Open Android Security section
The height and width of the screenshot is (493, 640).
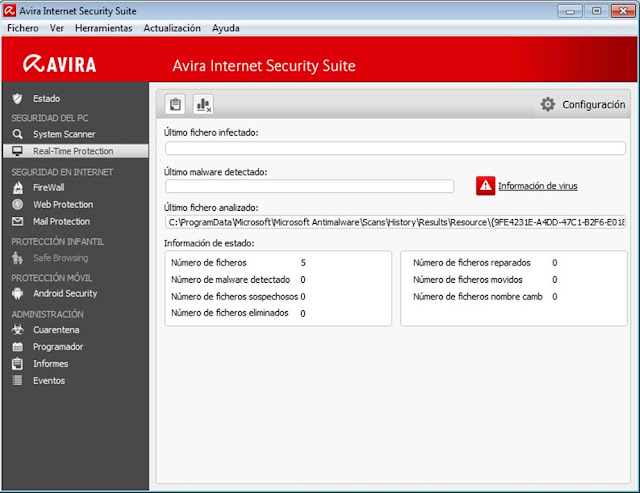65,293
